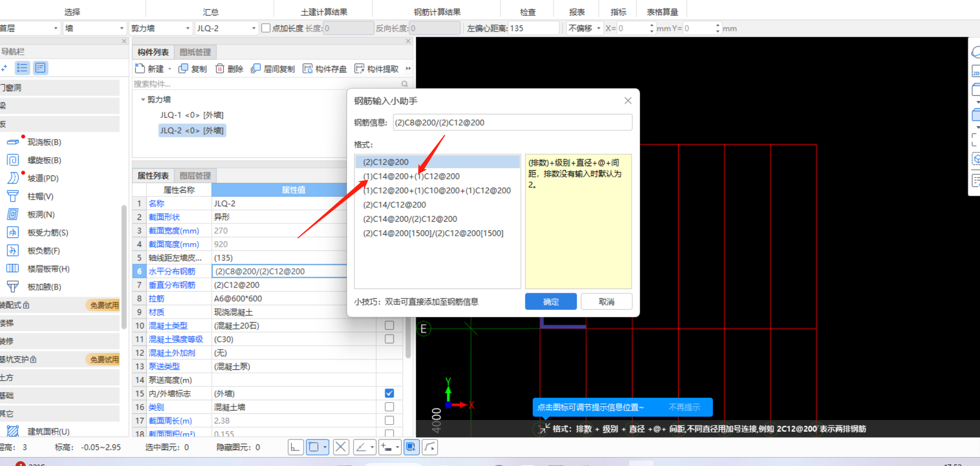980x466 pixels.
Task: Confirm with the 确定 button
Action: pos(551,302)
